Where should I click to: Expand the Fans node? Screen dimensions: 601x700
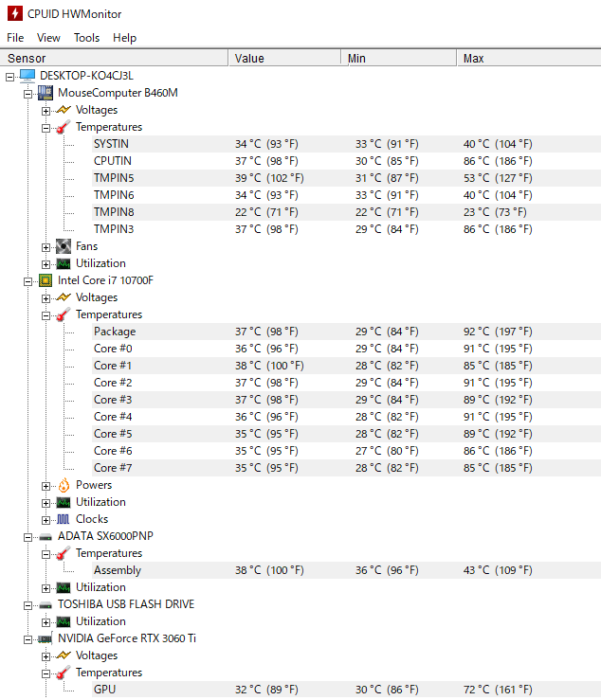coord(46,247)
